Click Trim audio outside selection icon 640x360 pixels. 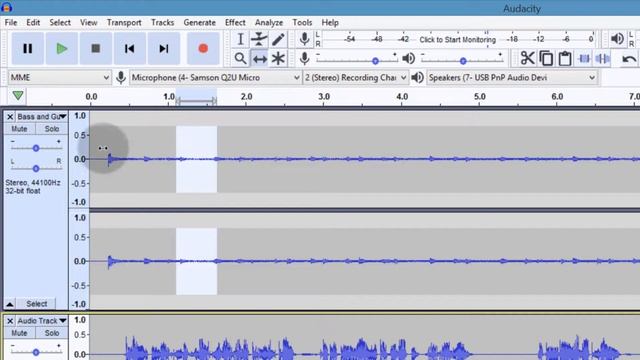point(584,58)
